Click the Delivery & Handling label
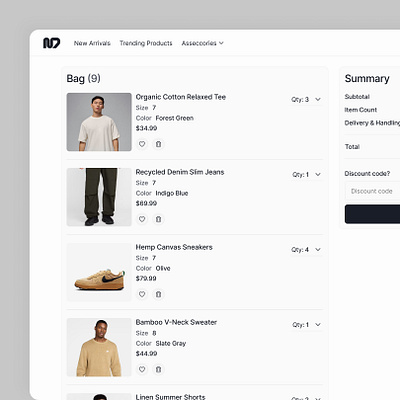 (372, 123)
